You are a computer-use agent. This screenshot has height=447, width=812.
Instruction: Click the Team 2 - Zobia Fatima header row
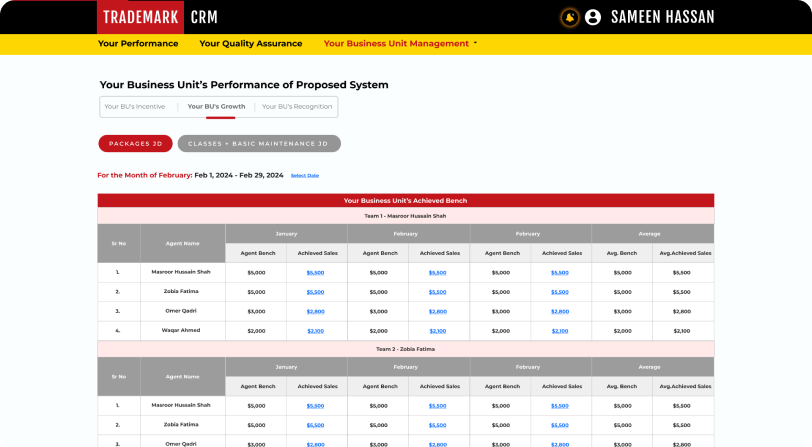[x=405, y=349]
